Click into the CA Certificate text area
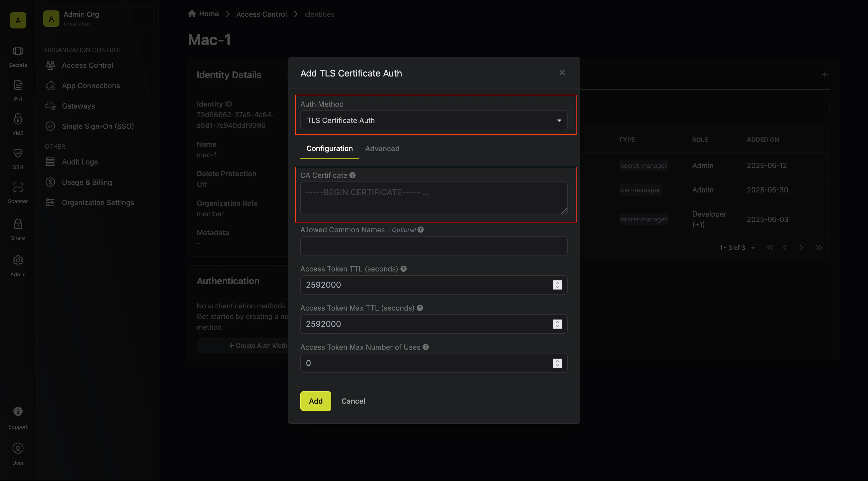This screenshot has width=868, height=481. (434, 198)
